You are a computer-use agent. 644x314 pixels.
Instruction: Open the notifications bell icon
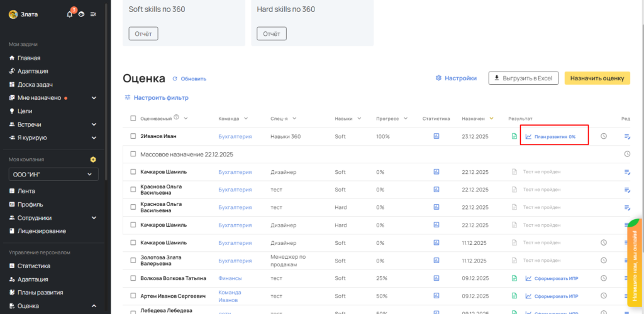[x=70, y=14]
